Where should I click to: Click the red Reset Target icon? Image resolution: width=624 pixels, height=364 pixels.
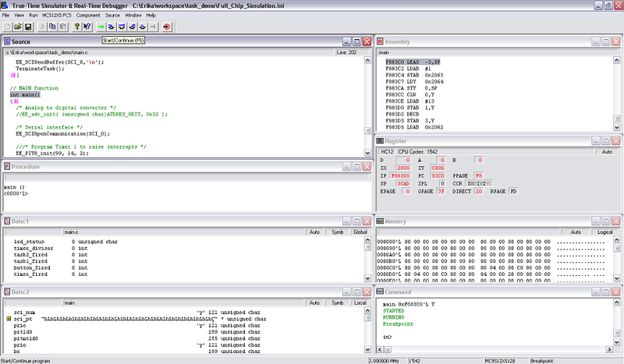167,27
